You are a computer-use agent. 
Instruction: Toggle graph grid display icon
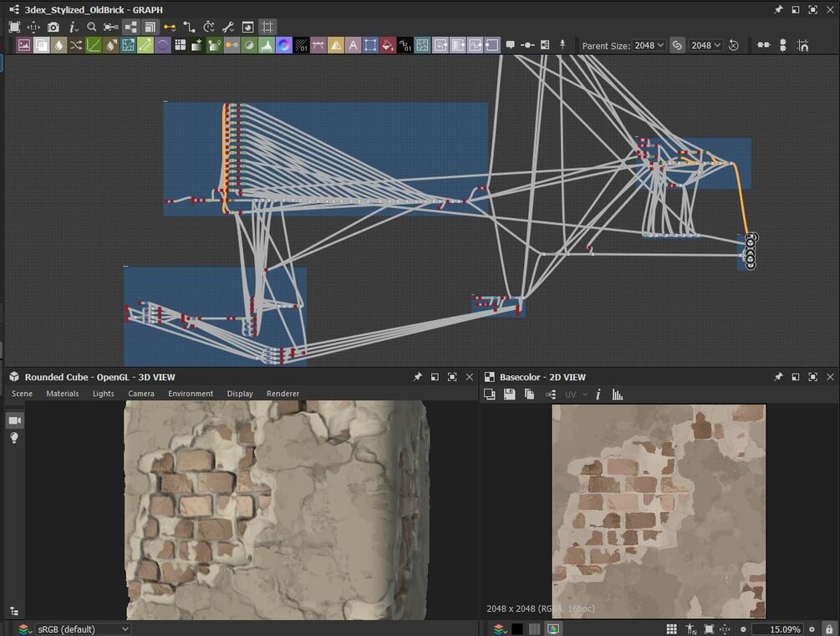point(267,27)
